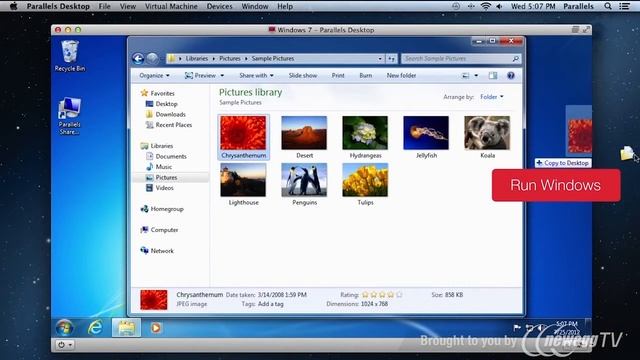Screen dimensions: 640x360
Task: Expand Libraries breadcrumb arrow
Action: pos(213,59)
